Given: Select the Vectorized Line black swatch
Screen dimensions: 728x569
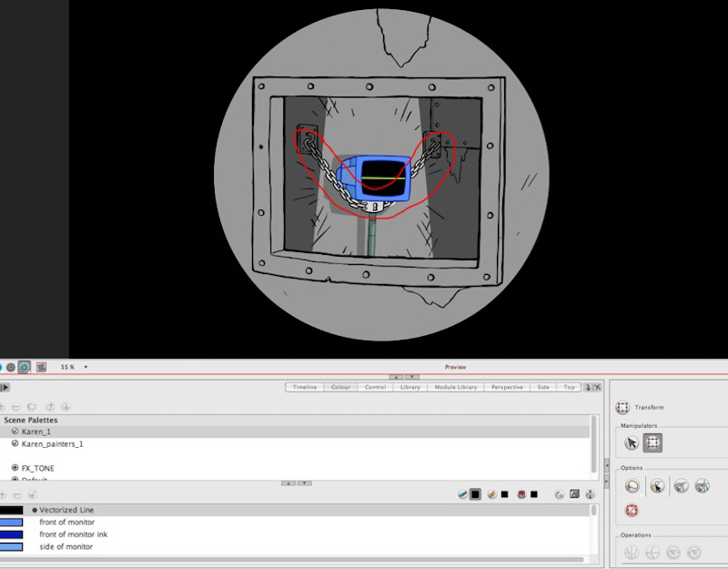Looking at the screenshot, I should pyautogui.click(x=11, y=510).
